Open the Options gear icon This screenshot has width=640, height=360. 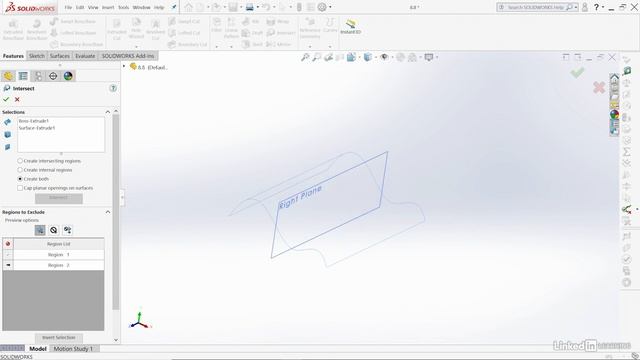[x=322, y=7]
